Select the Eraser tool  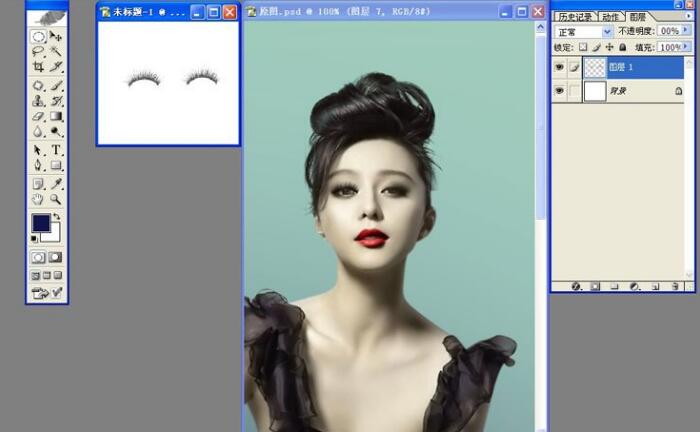pos(38,116)
